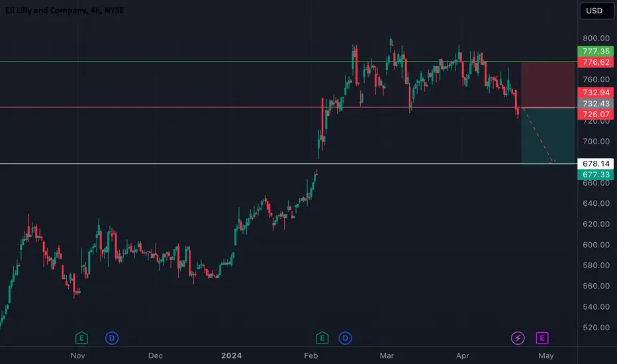The image size is (617, 364).
Task: Click the 520.00 price axis label
Action: point(596,328)
